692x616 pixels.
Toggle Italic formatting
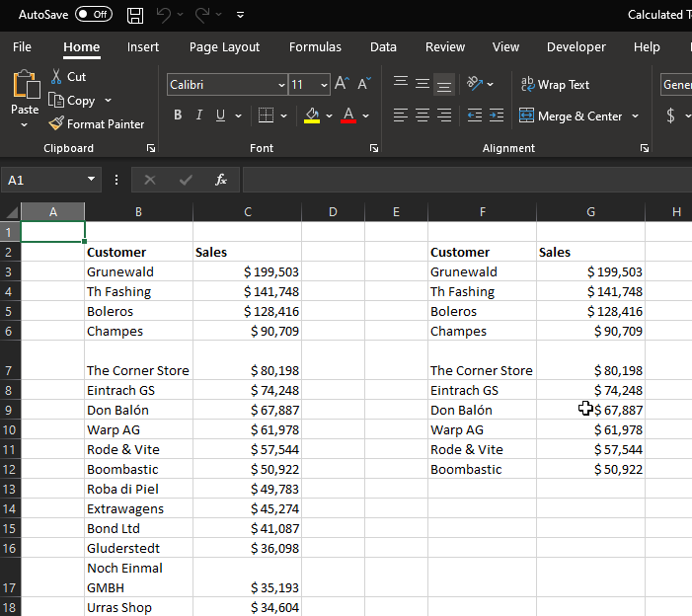click(x=199, y=115)
